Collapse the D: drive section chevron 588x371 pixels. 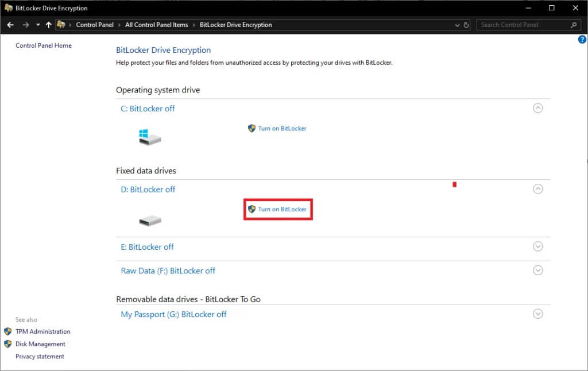[537, 189]
